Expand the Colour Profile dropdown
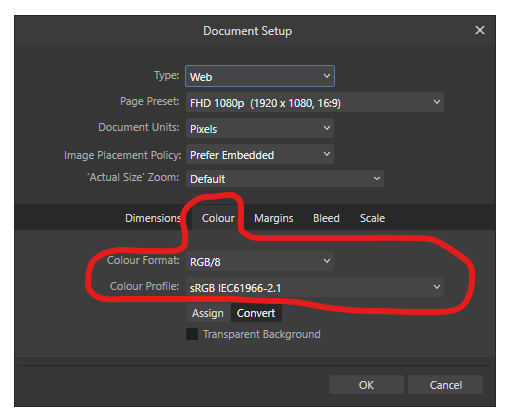 coord(315,287)
